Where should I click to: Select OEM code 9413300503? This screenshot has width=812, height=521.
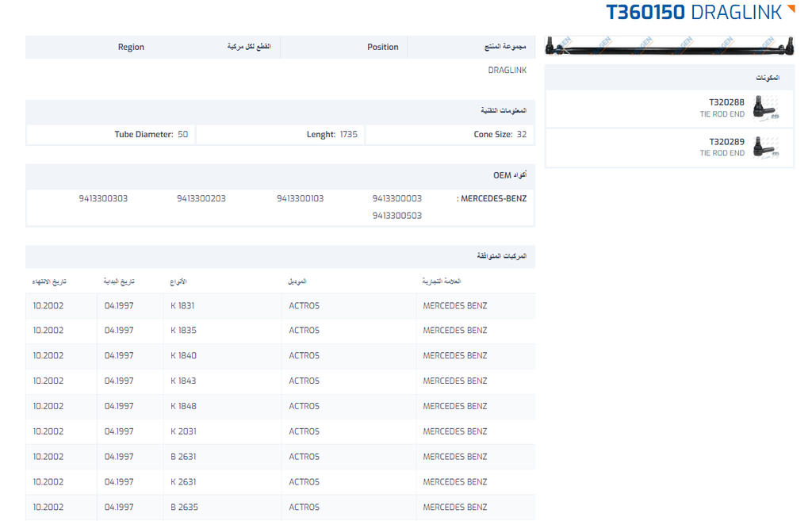pos(396,216)
